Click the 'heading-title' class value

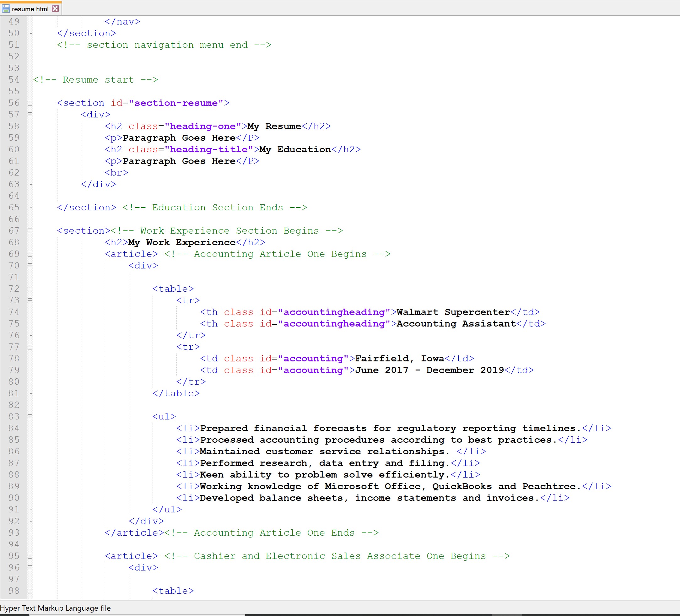[x=209, y=149]
